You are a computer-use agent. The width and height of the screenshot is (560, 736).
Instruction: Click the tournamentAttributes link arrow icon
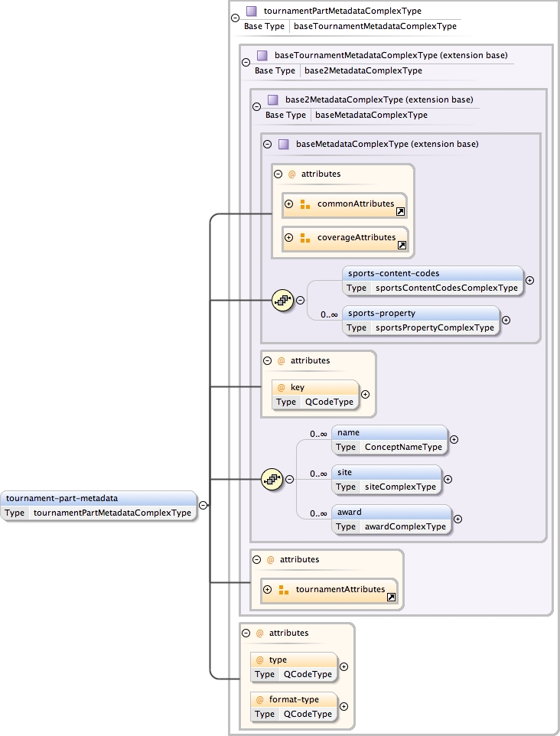(391, 597)
